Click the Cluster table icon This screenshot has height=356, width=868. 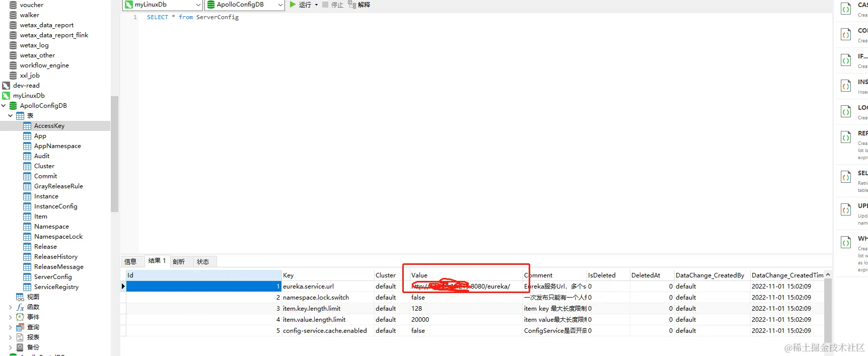click(x=27, y=166)
